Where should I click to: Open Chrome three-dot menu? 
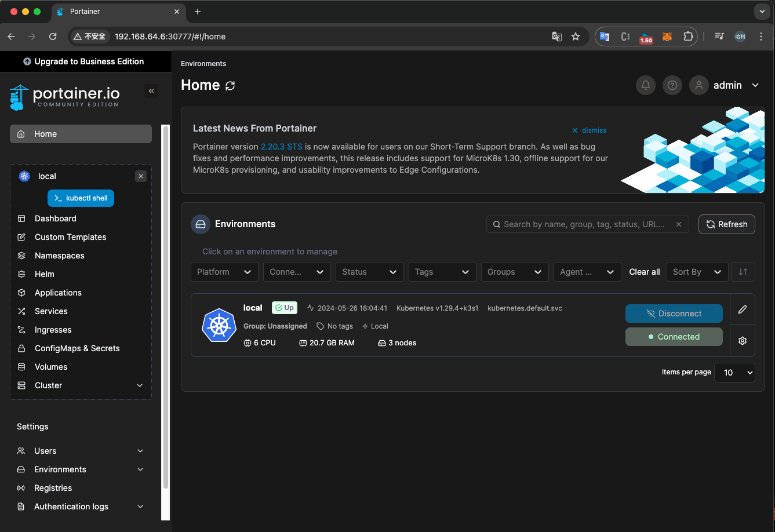pos(761,37)
